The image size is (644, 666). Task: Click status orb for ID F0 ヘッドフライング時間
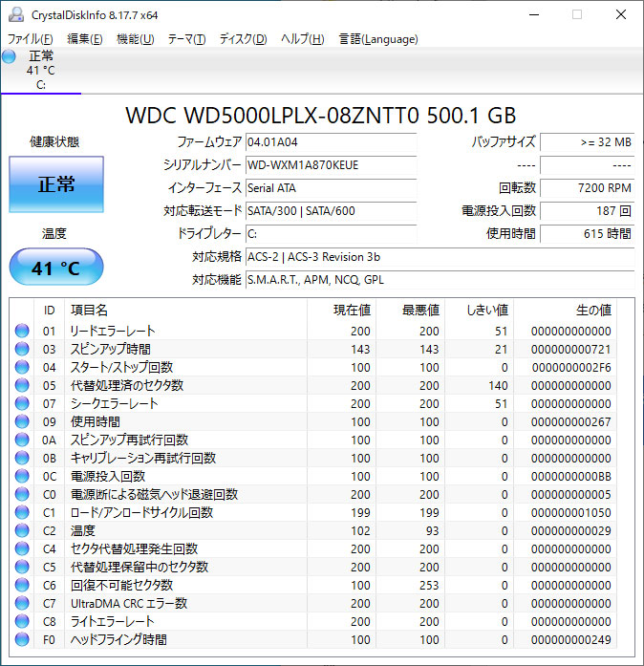pyautogui.click(x=22, y=639)
